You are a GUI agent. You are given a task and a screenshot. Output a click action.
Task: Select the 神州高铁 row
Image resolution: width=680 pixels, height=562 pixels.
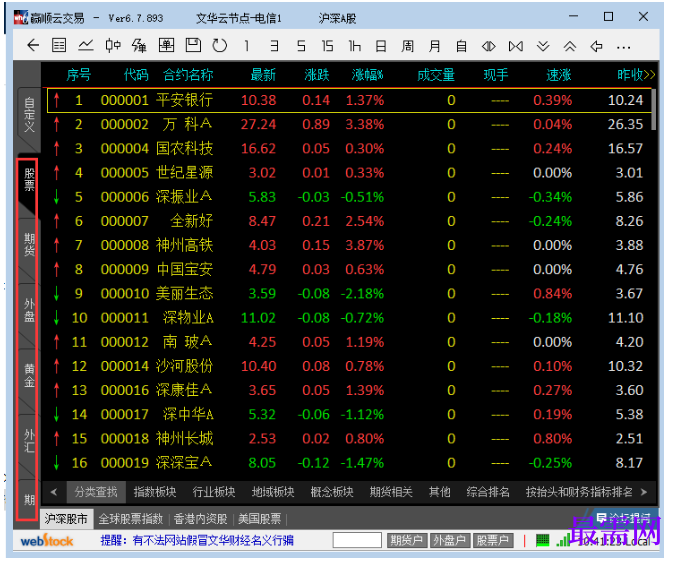click(349, 245)
